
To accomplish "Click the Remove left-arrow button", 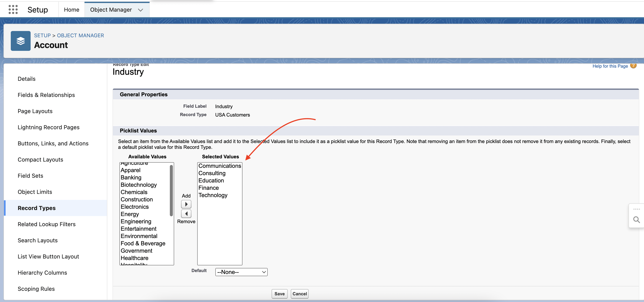I will point(186,213).
